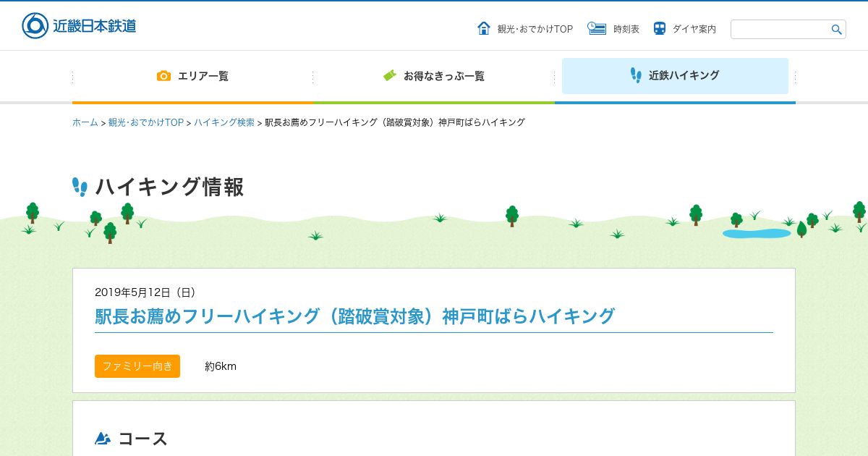Click the ハイキング情報 heading
868x456 pixels.
[169, 187]
